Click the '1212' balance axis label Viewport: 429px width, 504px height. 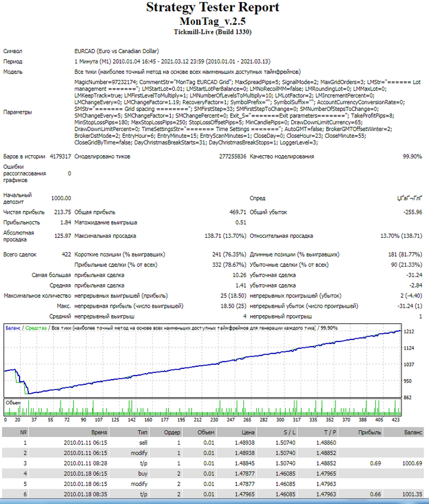409,331
